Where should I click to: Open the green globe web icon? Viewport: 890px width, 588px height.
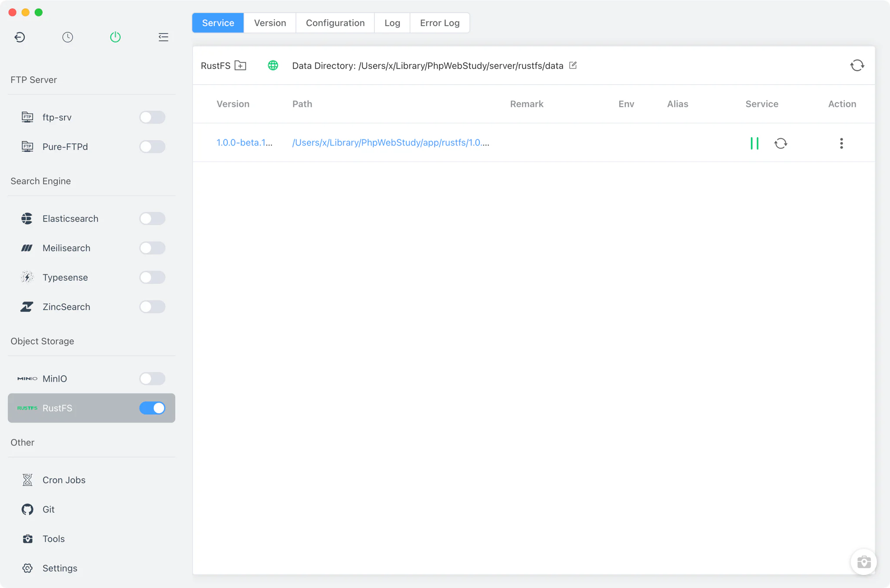(x=273, y=66)
